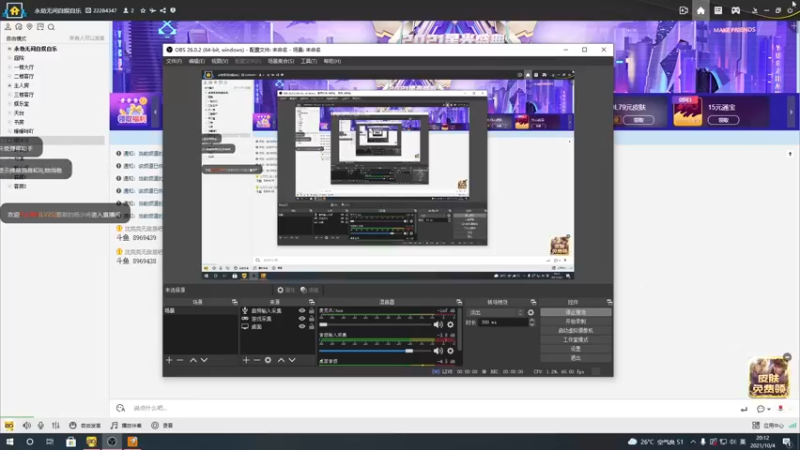Select the 娱乐室 sub-channel in YY list
Screen dimensions: 800x450
(x=21, y=104)
